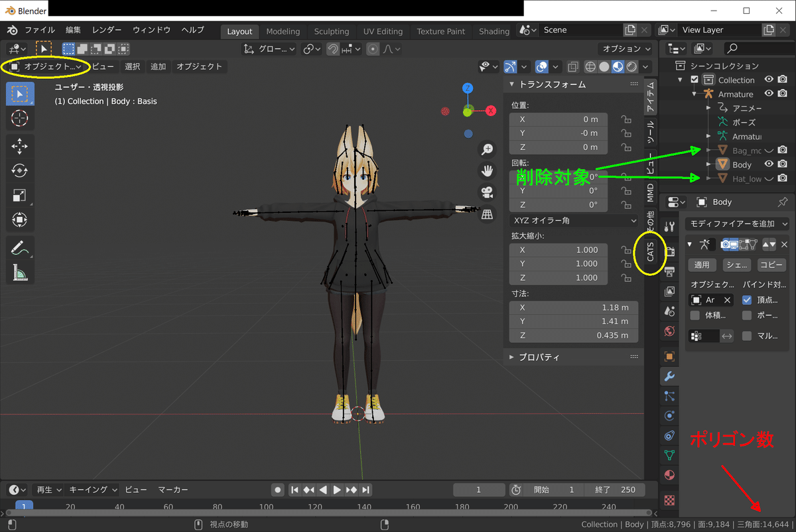Viewport: 796px width, 532px height.
Task: Toggle snapping magnet icon
Action: 333,49
